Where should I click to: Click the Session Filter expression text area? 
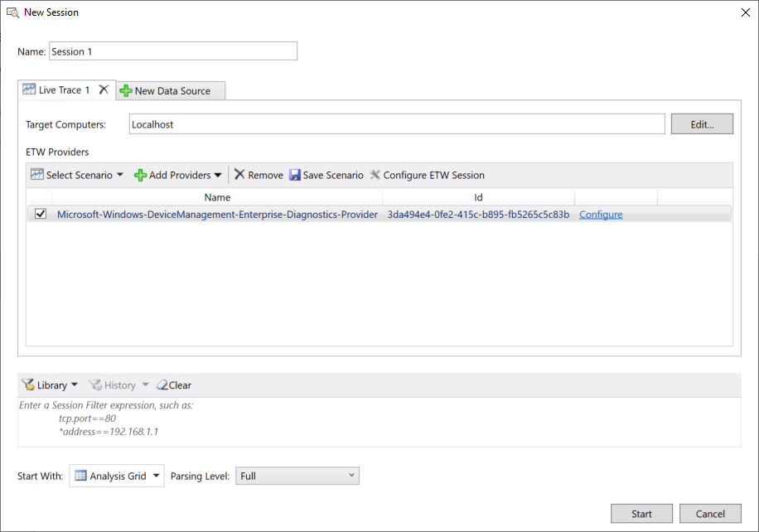tap(379, 423)
